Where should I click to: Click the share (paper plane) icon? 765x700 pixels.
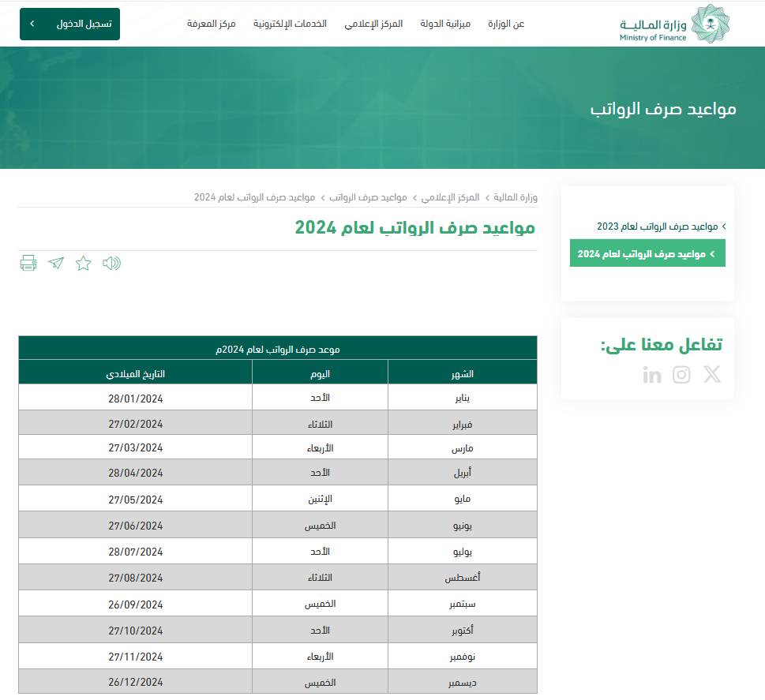pos(56,264)
